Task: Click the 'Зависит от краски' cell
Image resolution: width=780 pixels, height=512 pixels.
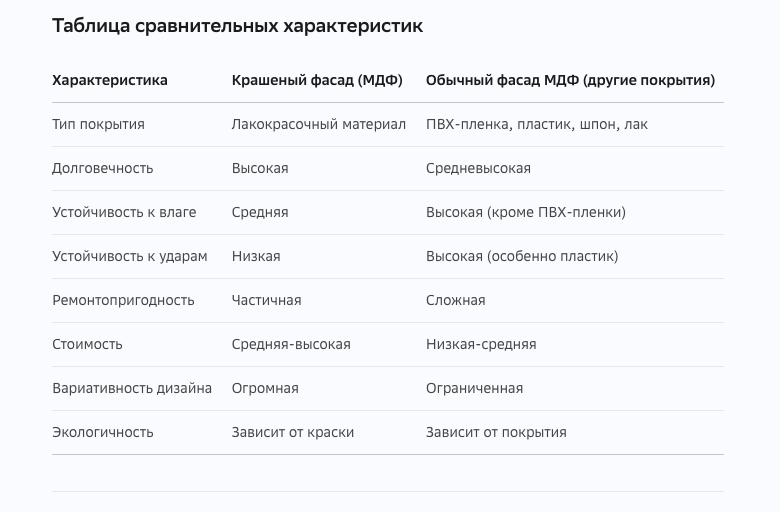Action: [293, 432]
